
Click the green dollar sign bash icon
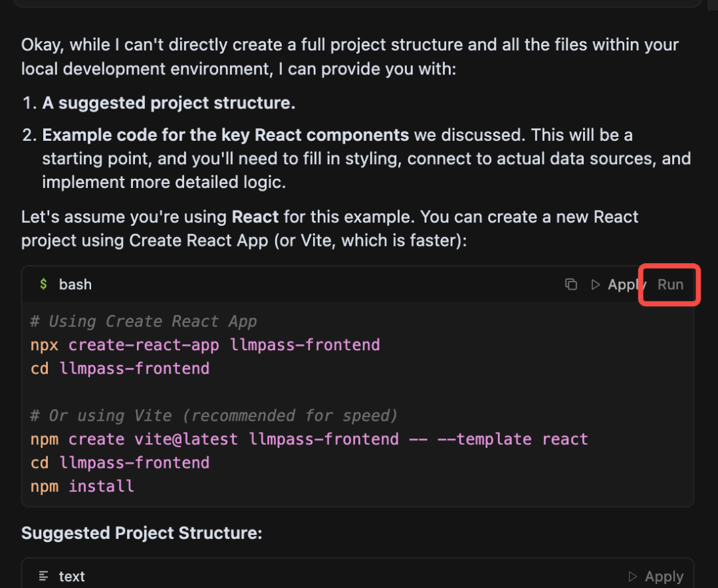pyautogui.click(x=44, y=284)
